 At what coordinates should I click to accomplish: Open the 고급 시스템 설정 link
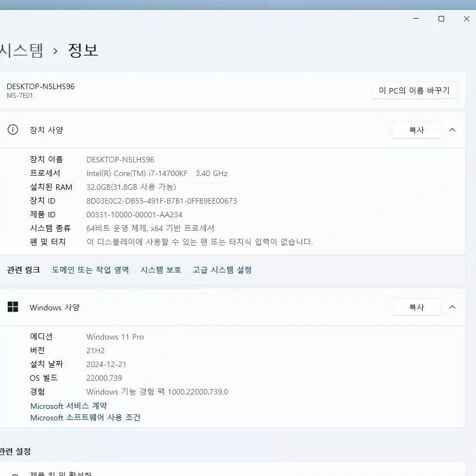(x=222, y=270)
